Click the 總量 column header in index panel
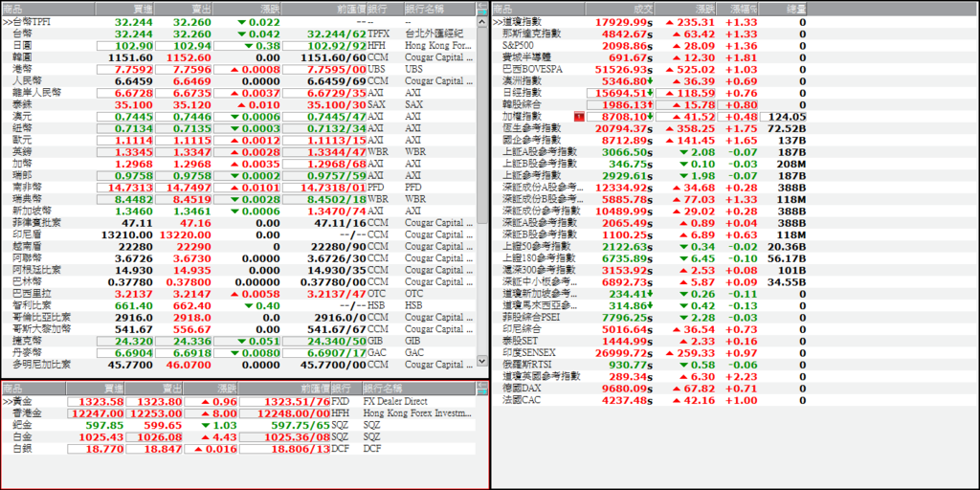 click(783, 10)
